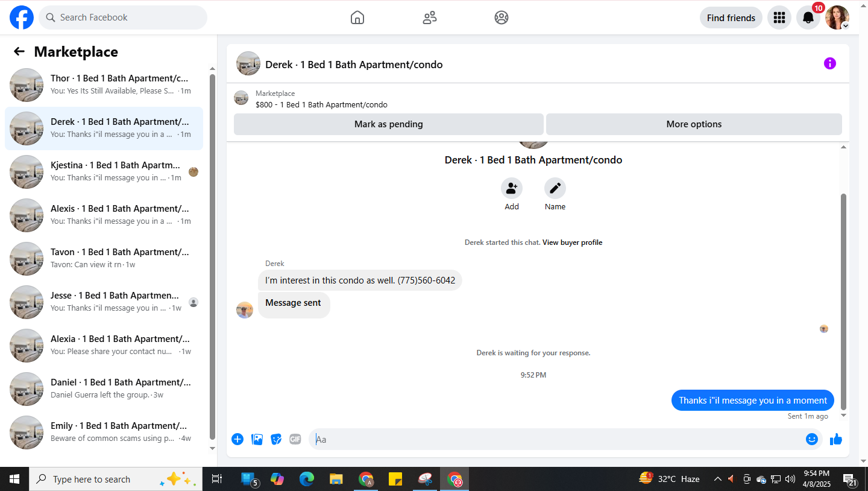Viewport: 868px width, 491px height.
Task: Click the Find friends button
Action: pyautogui.click(x=731, y=17)
